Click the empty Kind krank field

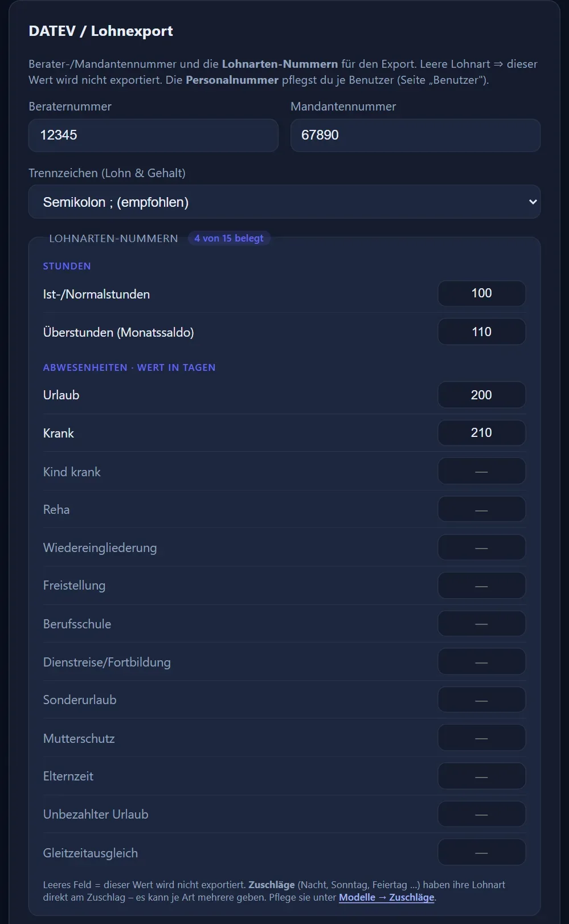[x=481, y=471]
